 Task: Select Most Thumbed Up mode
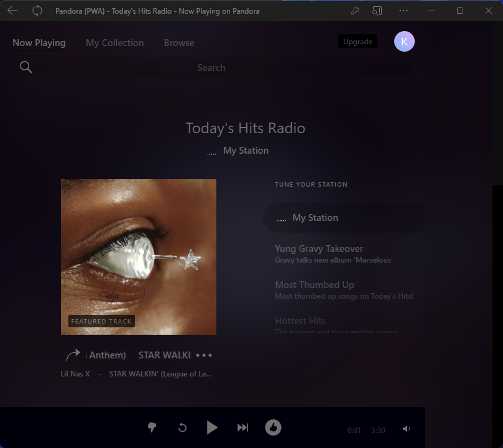pos(315,285)
